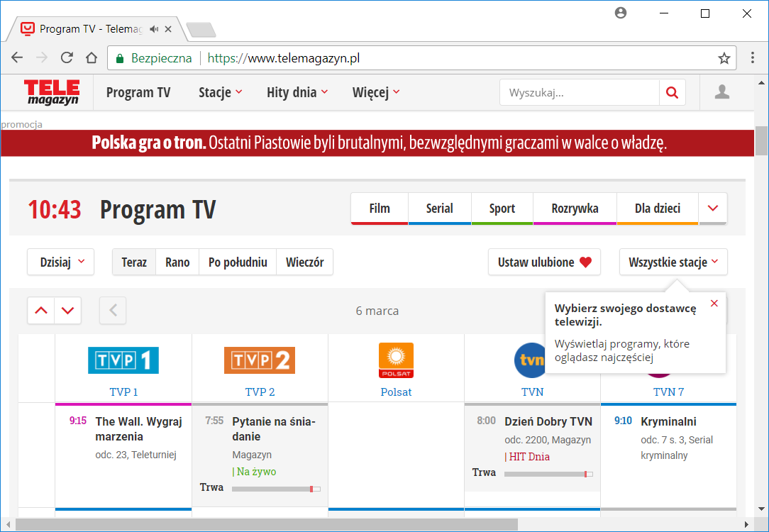
Task: Switch to Rano time filter
Action: pyautogui.click(x=177, y=262)
